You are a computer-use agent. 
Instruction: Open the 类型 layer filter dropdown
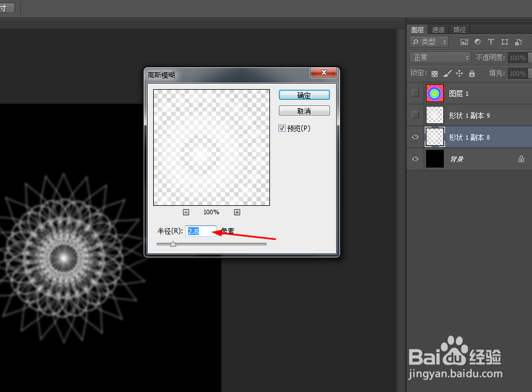[429, 42]
